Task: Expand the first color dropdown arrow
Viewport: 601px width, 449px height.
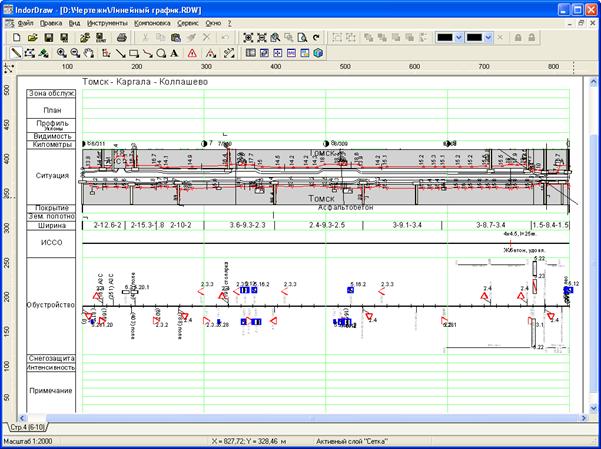Action: click(458, 37)
